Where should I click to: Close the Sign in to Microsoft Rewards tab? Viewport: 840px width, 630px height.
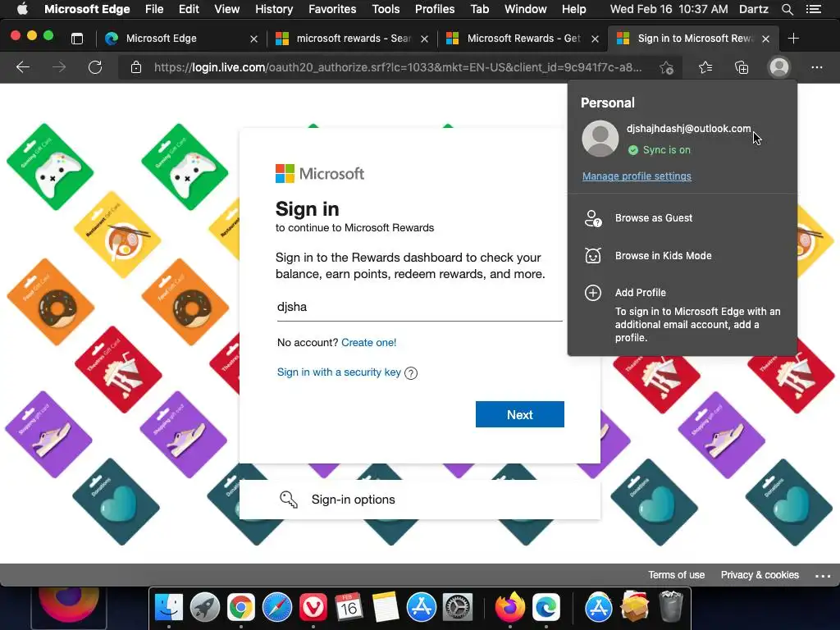[765, 39]
